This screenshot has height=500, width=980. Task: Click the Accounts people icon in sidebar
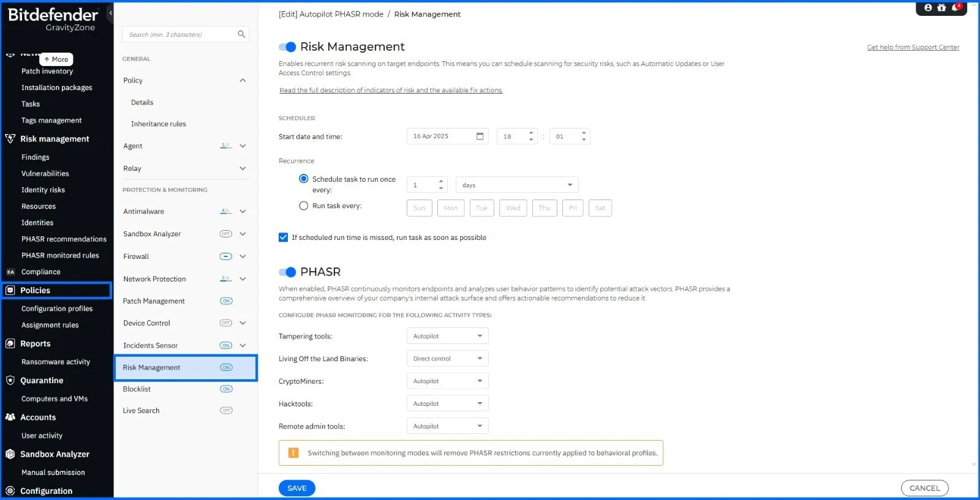pos(10,417)
